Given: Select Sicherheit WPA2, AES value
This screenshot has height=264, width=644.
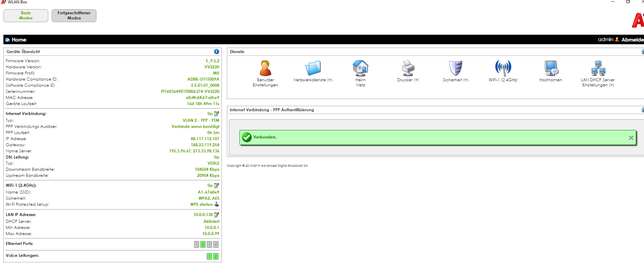Looking at the screenshot, I should tap(209, 198).
